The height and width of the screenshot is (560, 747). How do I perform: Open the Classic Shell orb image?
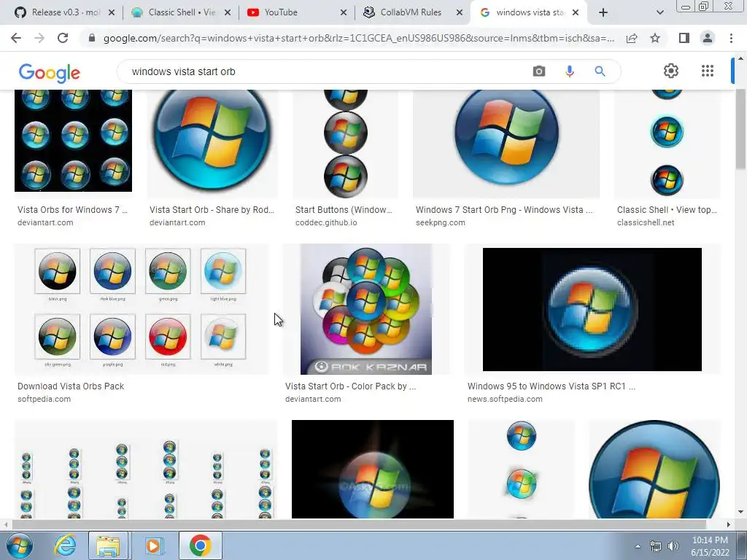(x=667, y=144)
